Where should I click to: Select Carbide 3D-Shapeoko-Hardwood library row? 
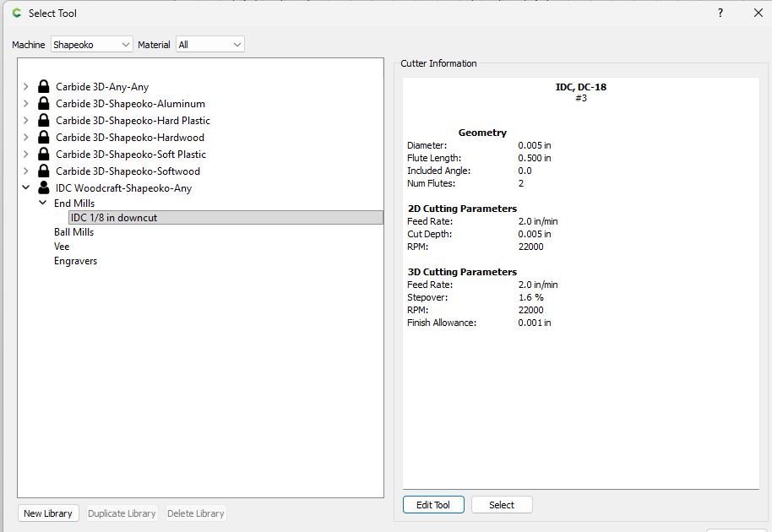(130, 138)
